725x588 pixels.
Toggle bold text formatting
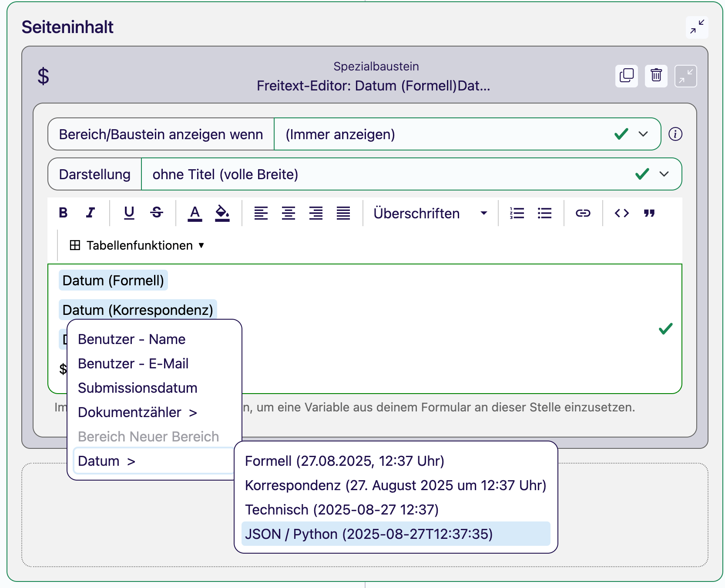click(x=64, y=213)
